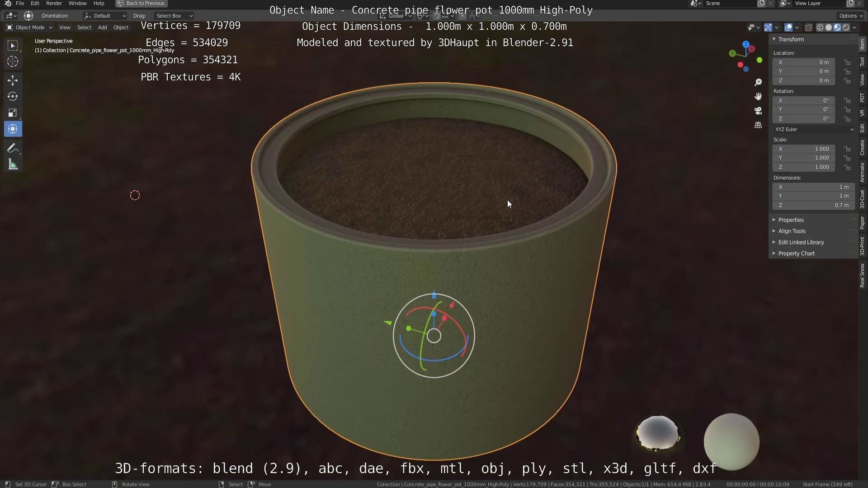The image size is (868, 488).
Task: Select the Select Box tool
Action: (13, 45)
